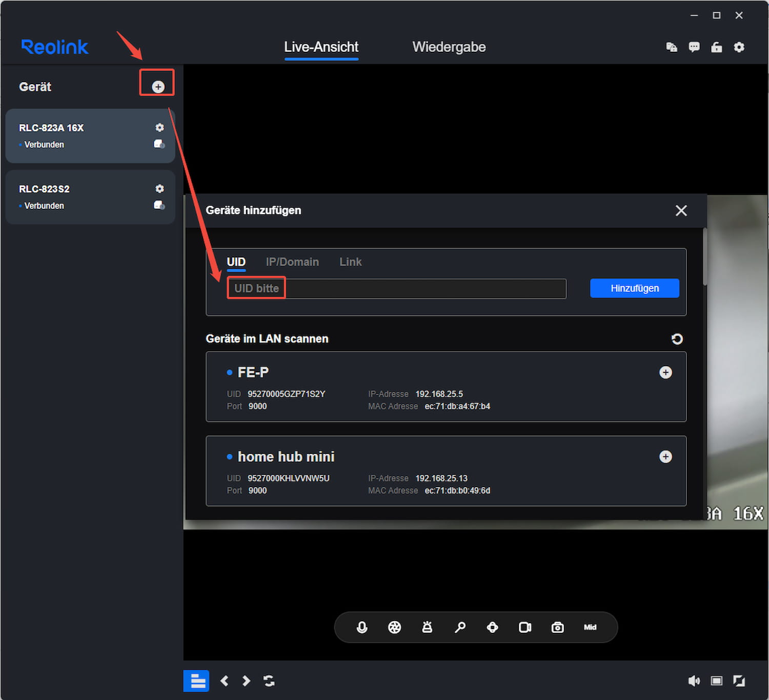Minimize the Reolink window
The height and width of the screenshot is (700, 769).
click(x=694, y=15)
